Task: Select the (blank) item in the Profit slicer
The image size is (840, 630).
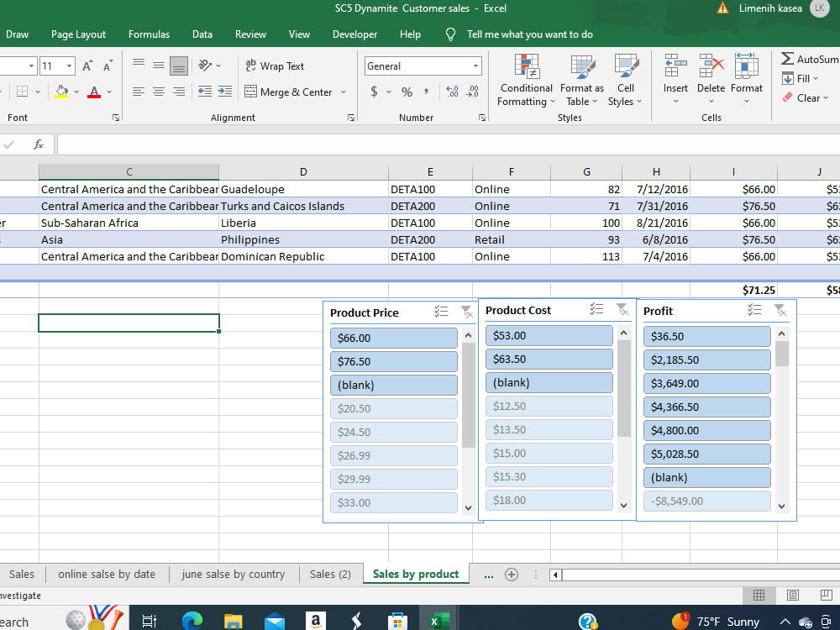Action: [x=706, y=477]
